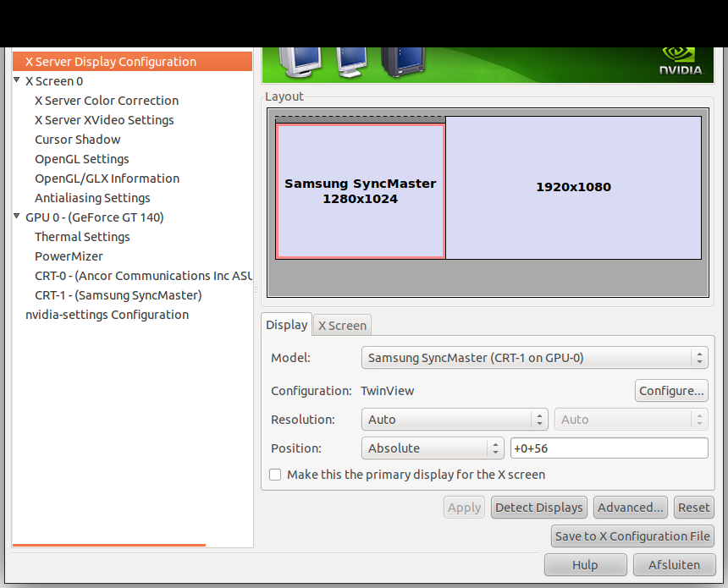Image resolution: width=728 pixels, height=588 pixels.
Task: Click Afsluiten to quit
Action: 674,565
